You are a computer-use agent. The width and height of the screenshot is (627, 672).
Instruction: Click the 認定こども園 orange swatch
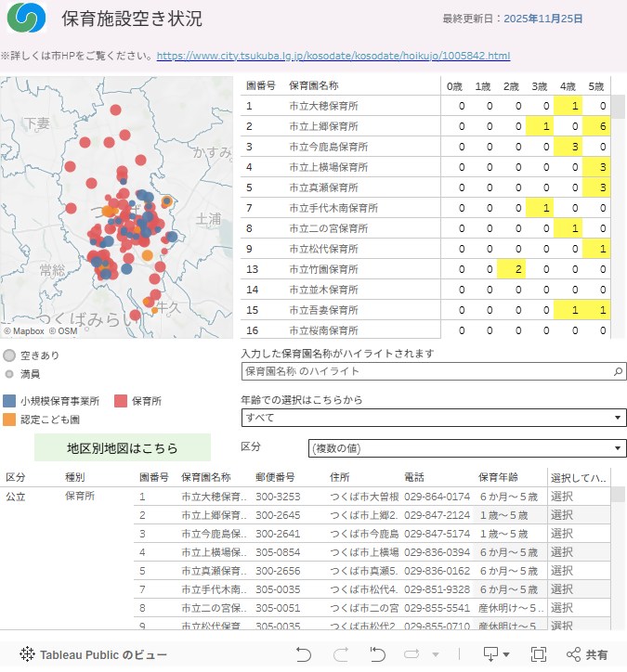point(9,419)
